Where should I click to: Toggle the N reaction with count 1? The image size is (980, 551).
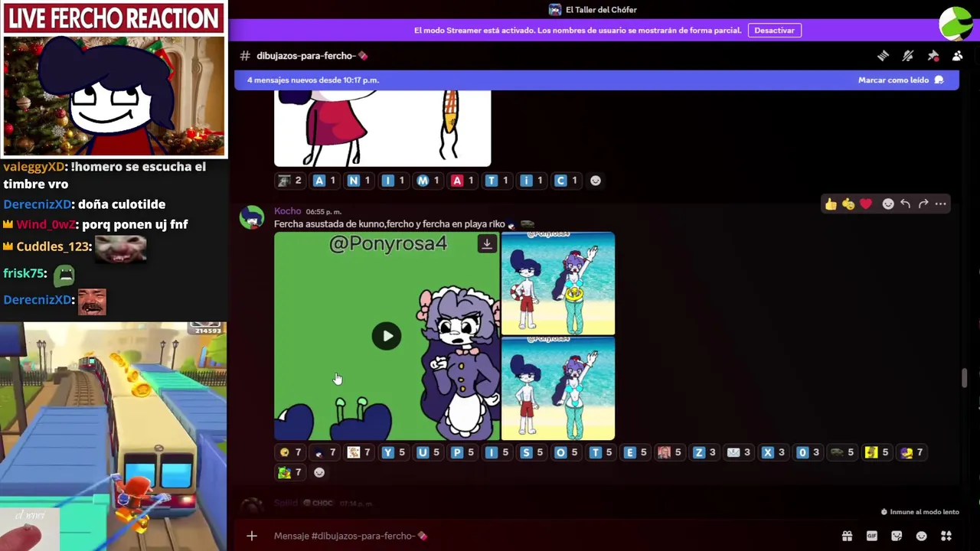click(359, 181)
